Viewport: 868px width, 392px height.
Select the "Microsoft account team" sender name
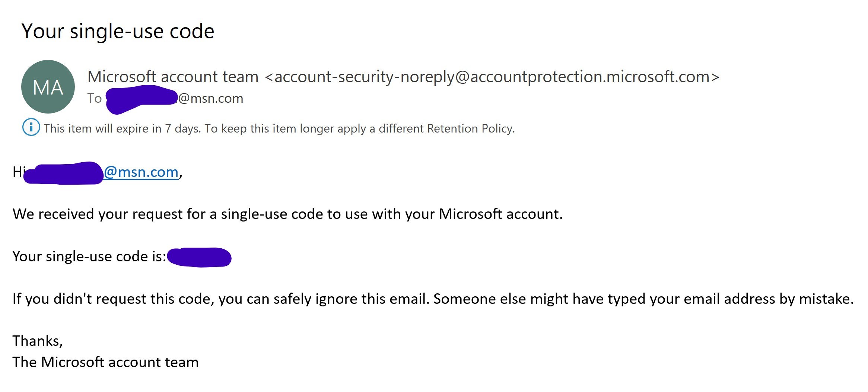point(173,77)
